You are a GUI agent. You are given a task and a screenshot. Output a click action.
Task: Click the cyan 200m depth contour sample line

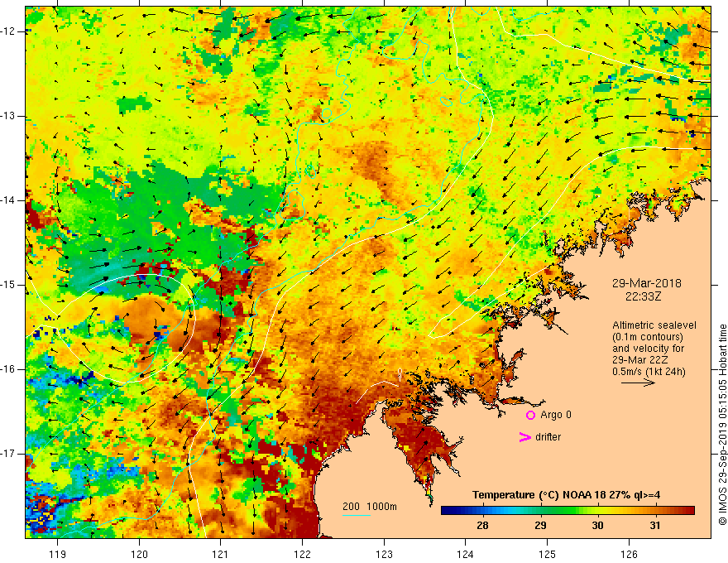(x=356, y=515)
